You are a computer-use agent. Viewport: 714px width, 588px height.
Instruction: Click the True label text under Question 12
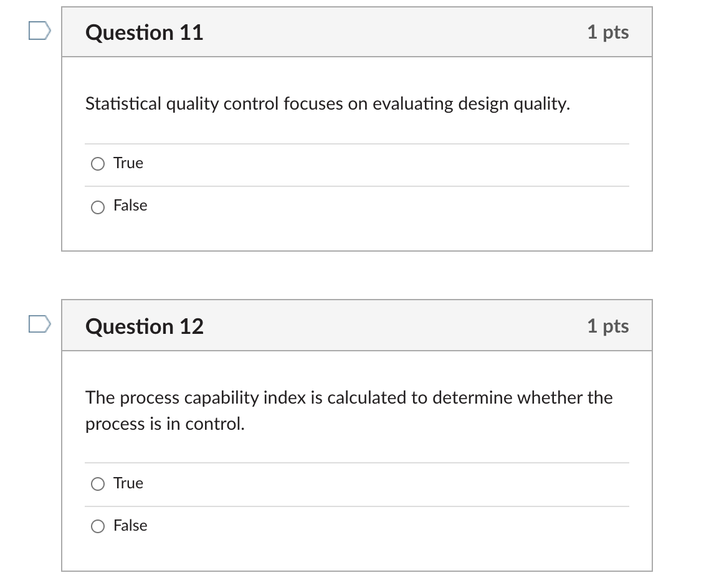(x=127, y=483)
